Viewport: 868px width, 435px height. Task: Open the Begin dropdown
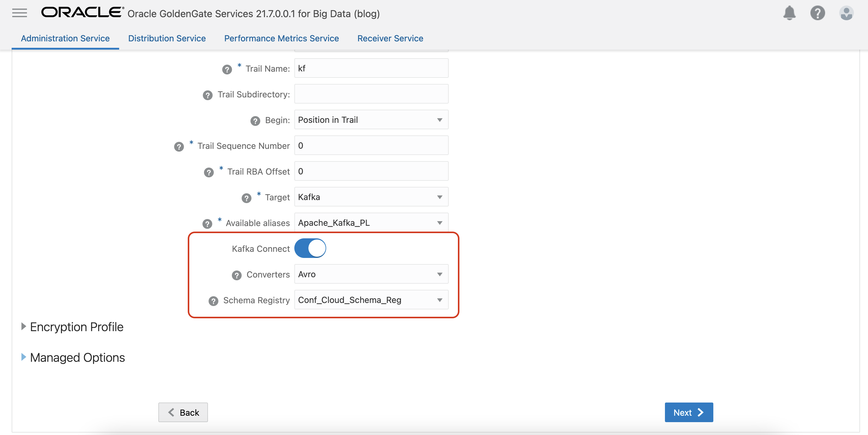(371, 119)
